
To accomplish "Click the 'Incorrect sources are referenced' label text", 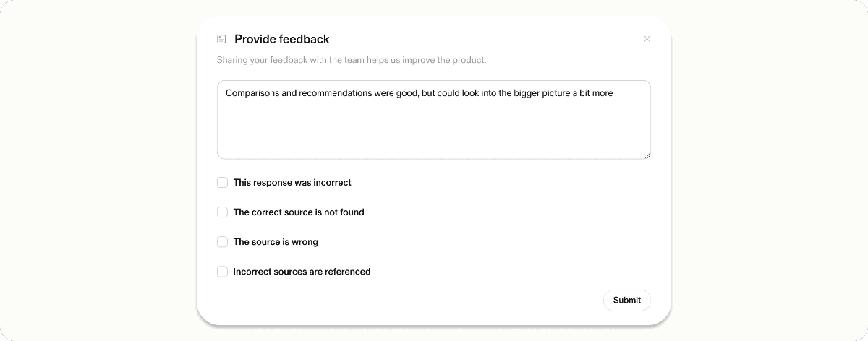I will pyautogui.click(x=302, y=272).
